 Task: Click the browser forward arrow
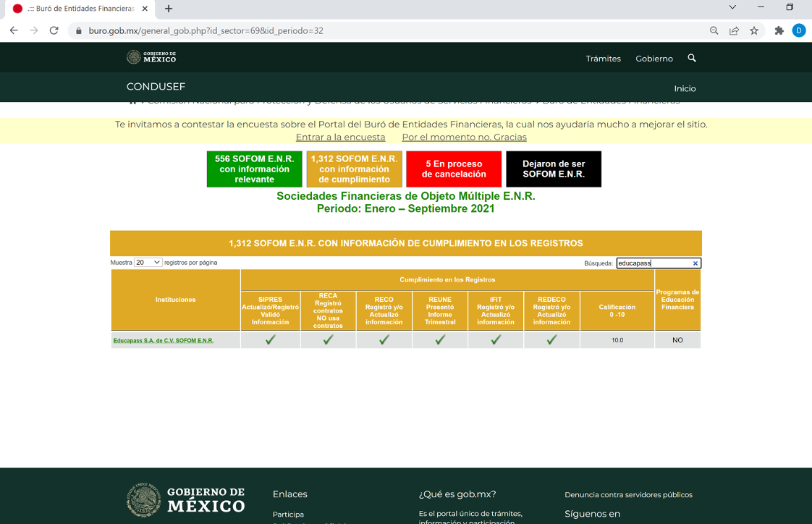click(x=34, y=30)
